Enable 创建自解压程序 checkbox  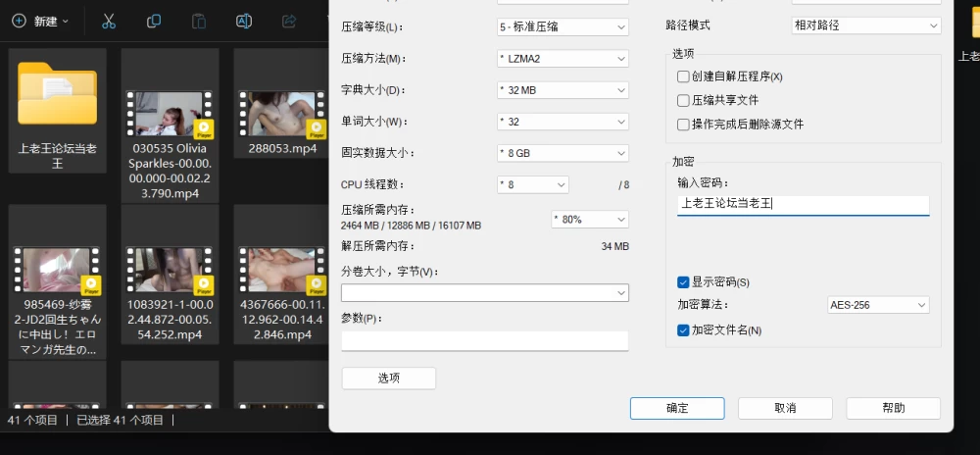(x=683, y=76)
